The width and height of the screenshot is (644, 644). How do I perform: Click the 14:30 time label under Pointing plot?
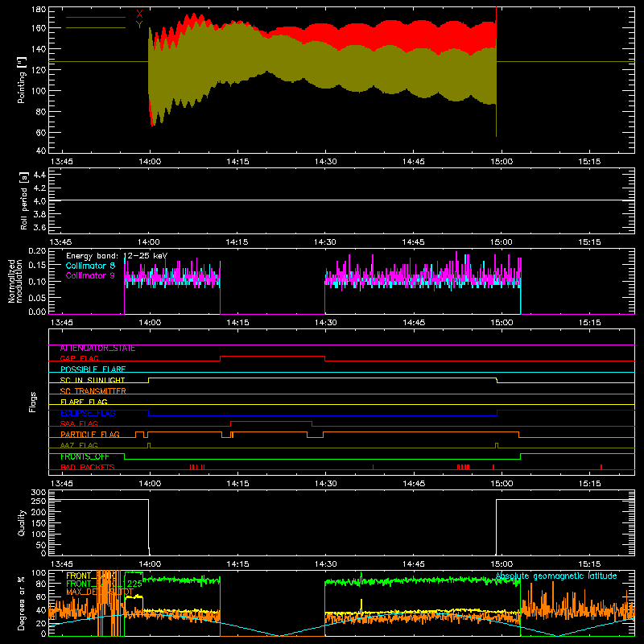(x=326, y=162)
